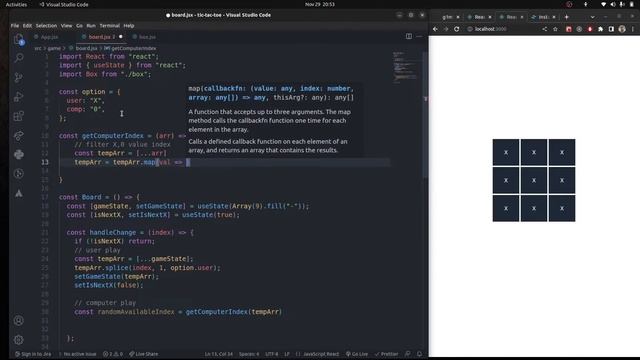The height and width of the screenshot is (360, 640).
Task: Open the browser three-dot menu
Action: [x=633, y=29]
